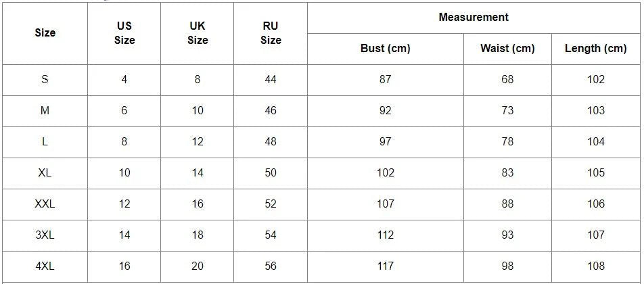The height and width of the screenshot is (284, 644).
Task: Click the Measurement header
Action: 474,18
